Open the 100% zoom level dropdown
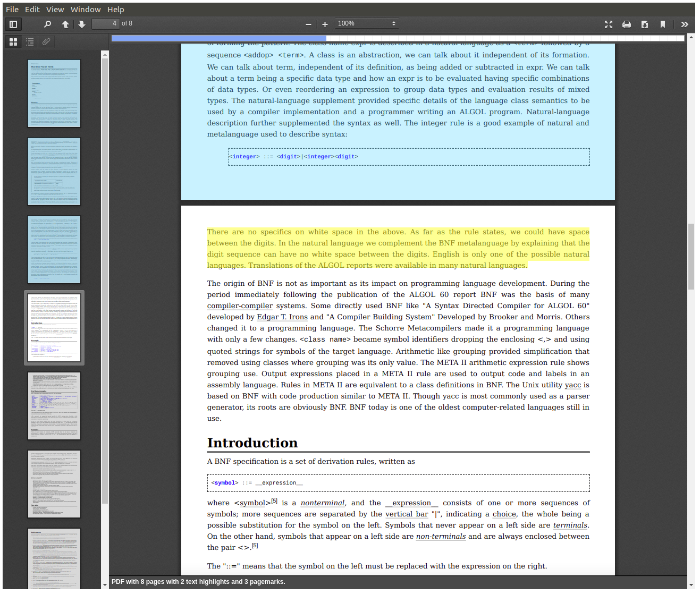 click(367, 23)
